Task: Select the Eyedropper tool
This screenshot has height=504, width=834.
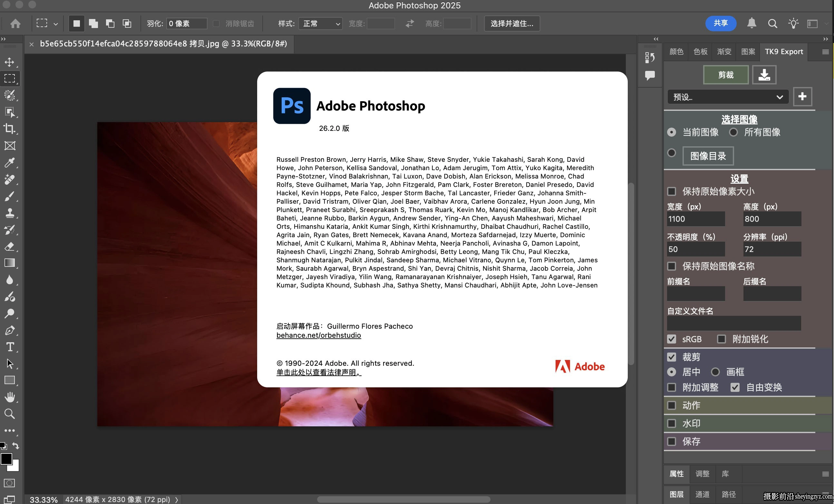Action: [x=9, y=162]
